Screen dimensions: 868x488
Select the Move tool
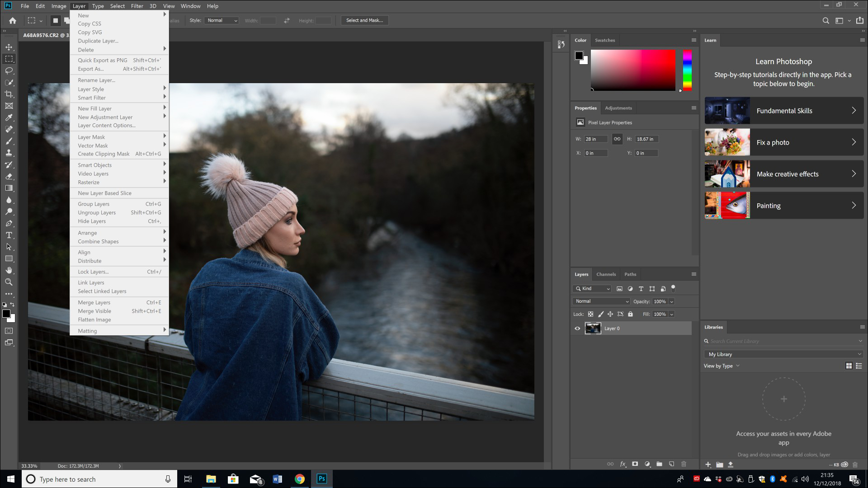[x=9, y=47]
